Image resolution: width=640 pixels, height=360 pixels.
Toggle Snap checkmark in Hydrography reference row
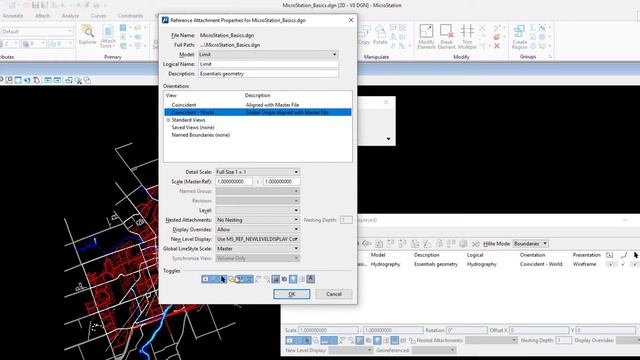click(623, 264)
